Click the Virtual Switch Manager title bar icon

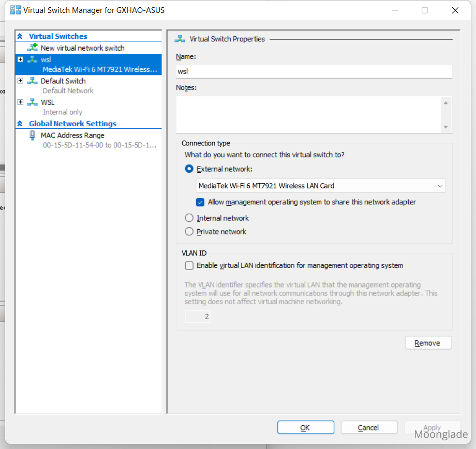(x=16, y=10)
